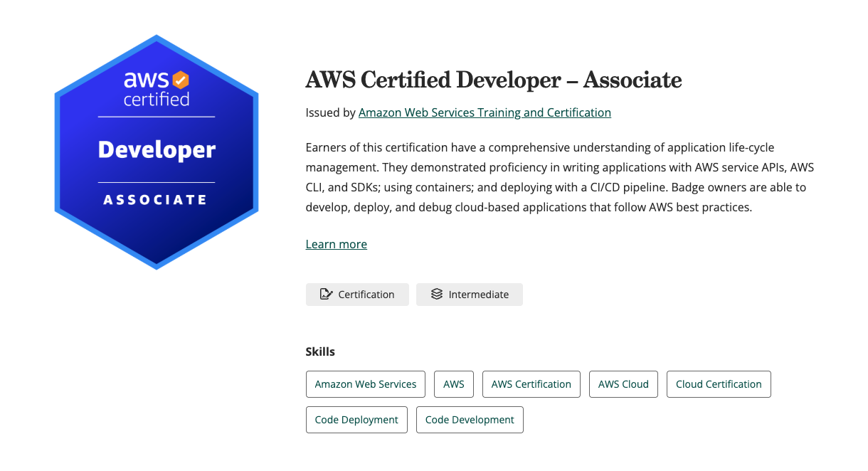
Task: Select the Code Development skill tag
Action: [470, 420]
